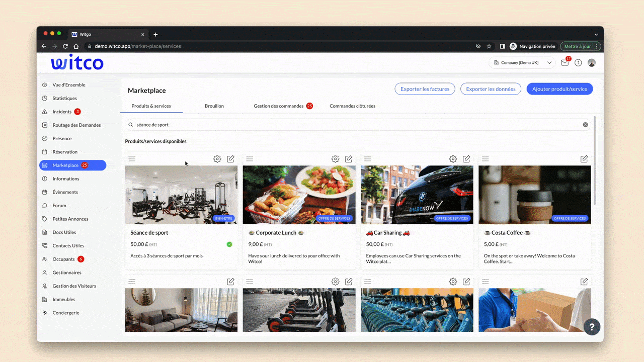This screenshot has height=362, width=644.
Task: Open the Costa Coffee cup image
Action: [x=535, y=195]
